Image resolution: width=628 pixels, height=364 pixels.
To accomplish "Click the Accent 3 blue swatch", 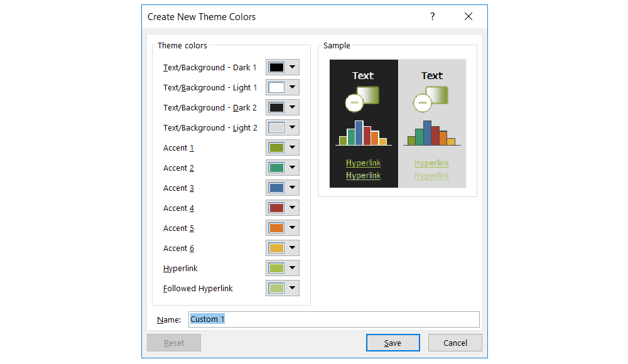I will tap(278, 188).
